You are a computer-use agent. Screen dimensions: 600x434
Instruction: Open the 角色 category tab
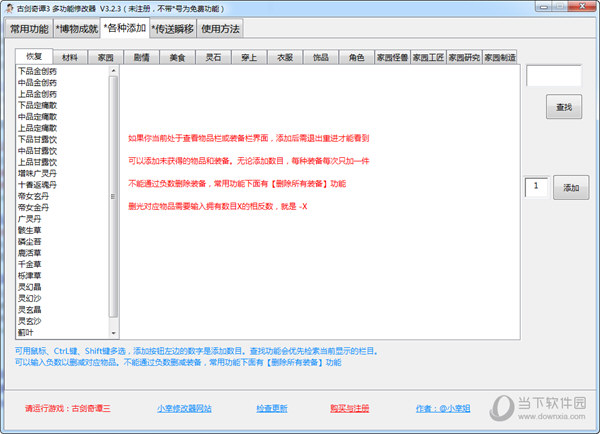(357, 57)
